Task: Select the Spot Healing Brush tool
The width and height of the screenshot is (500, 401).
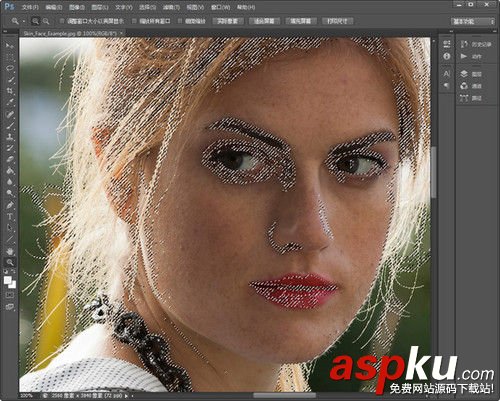Action: coord(10,114)
